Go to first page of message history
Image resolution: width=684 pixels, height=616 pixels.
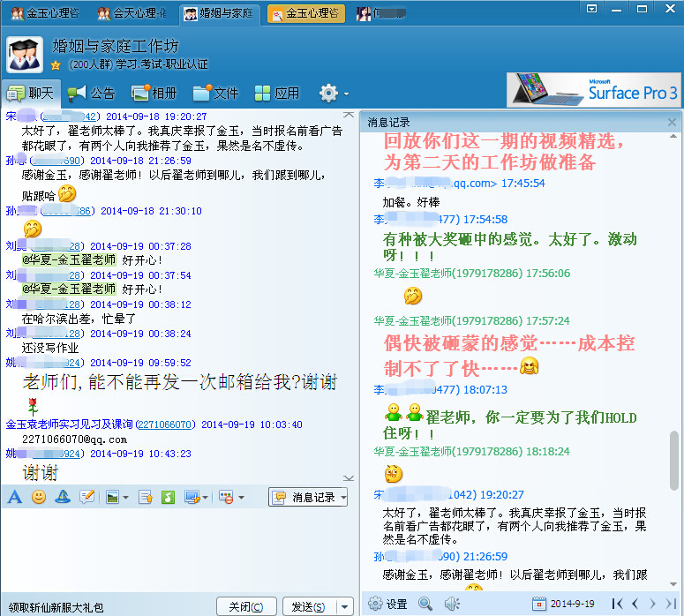point(618,604)
